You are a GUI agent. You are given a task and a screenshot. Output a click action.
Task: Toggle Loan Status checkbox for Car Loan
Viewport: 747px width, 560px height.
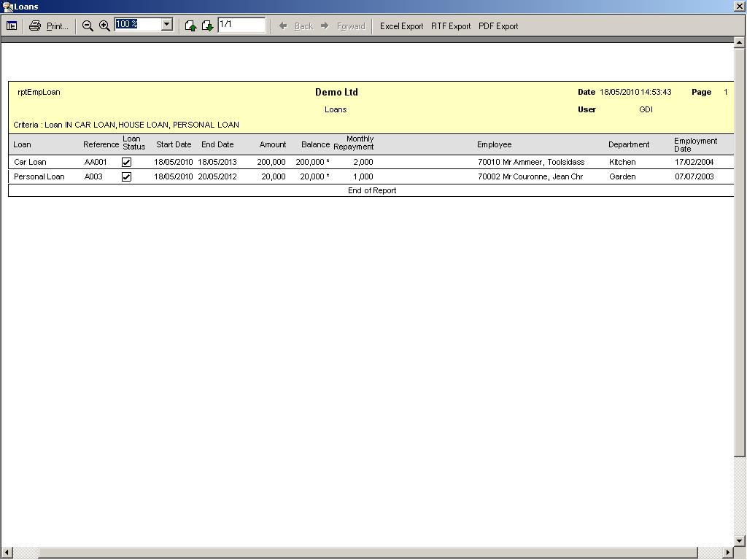(126, 162)
